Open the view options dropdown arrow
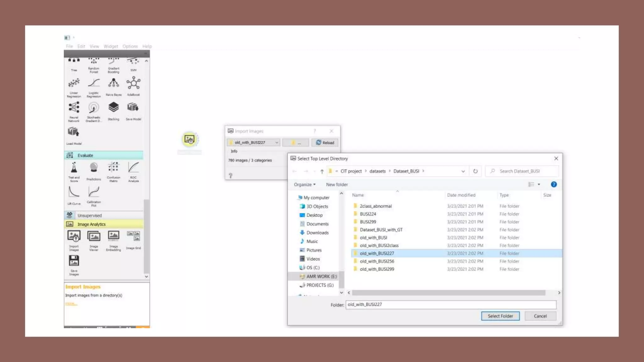Screen dimensions: 644x362 click(x=539, y=184)
